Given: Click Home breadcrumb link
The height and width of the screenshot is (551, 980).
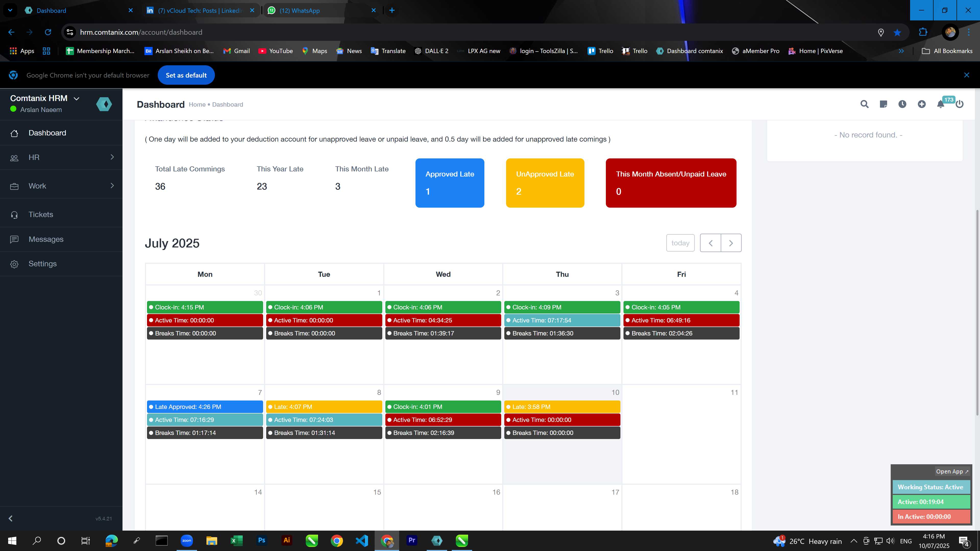Looking at the screenshot, I should coord(197,105).
